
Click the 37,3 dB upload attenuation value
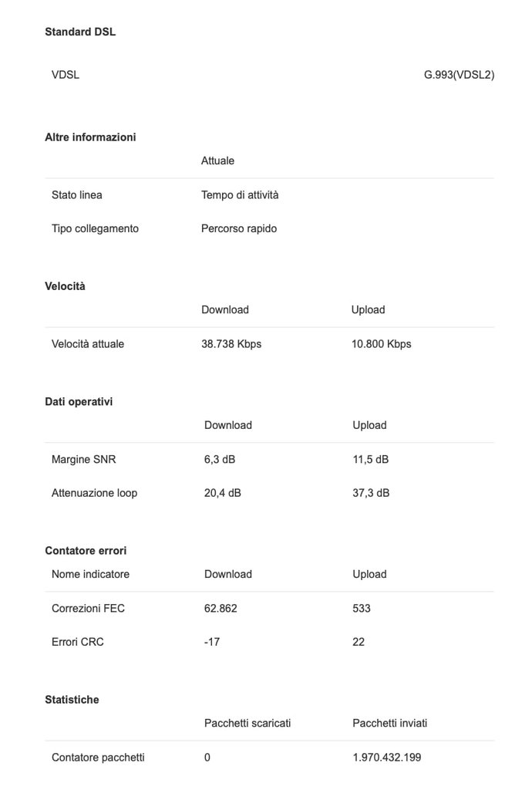point(371,493)
